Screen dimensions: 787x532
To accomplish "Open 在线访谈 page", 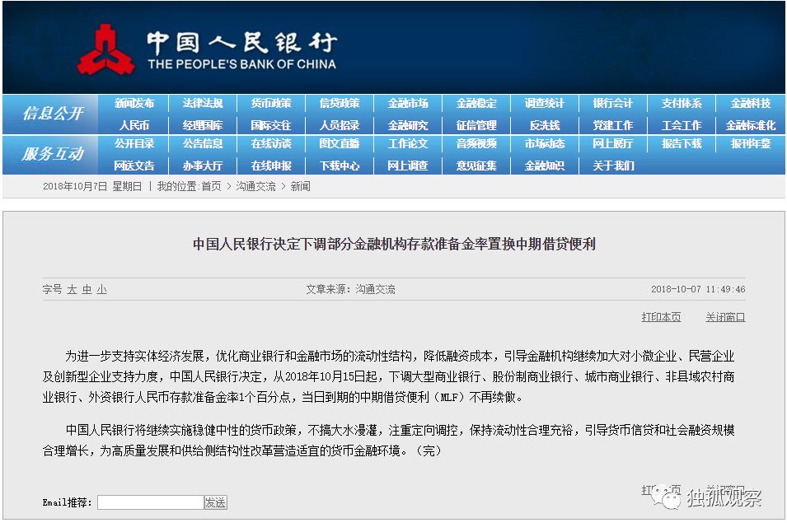I will tap(271, 144).
